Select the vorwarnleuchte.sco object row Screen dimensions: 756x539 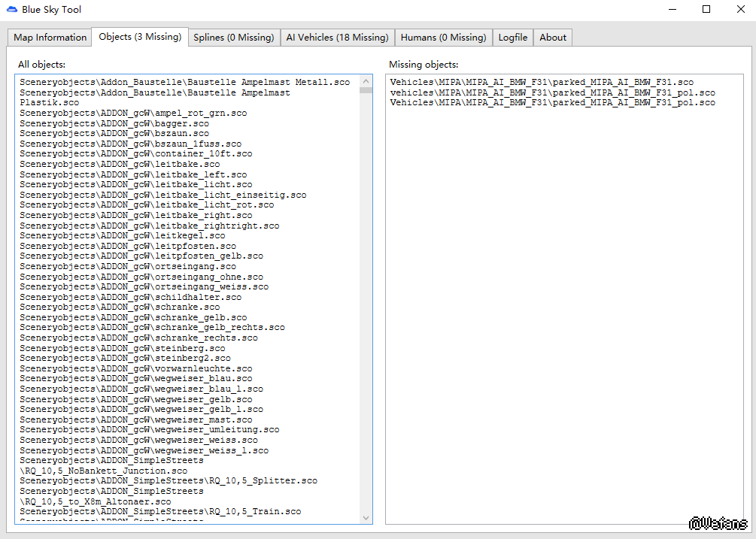pyautogui.click(x=135, y=369)
